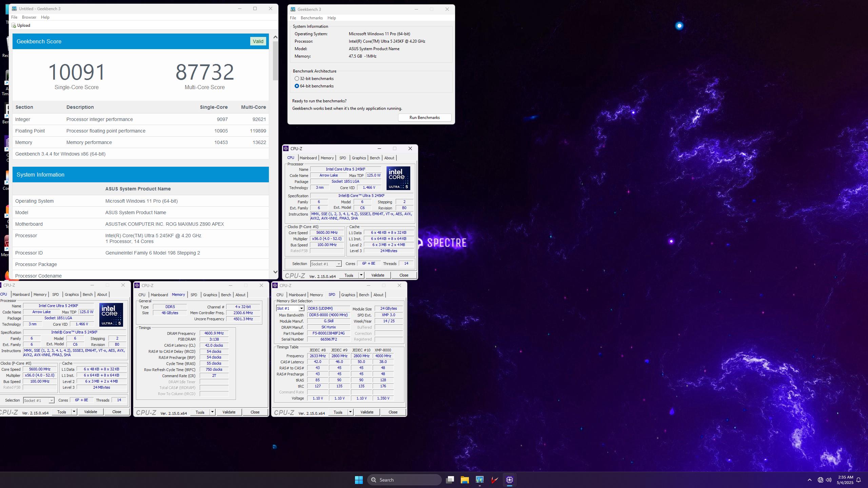Screen dimensions: 868x488
Task: Open Tools dropdown arrow in lower-left CPU-Z
Action: coord(74,412)
